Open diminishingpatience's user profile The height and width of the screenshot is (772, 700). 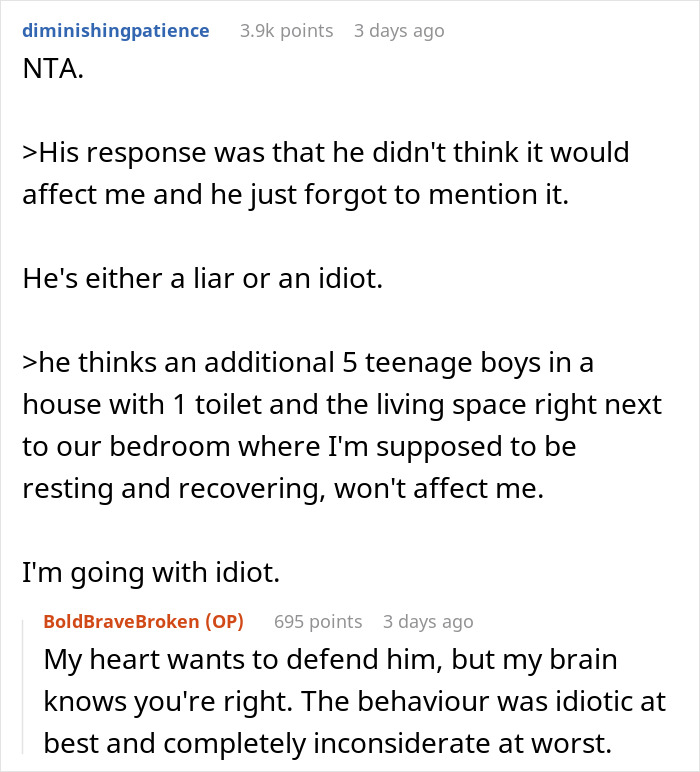point(115,31)
